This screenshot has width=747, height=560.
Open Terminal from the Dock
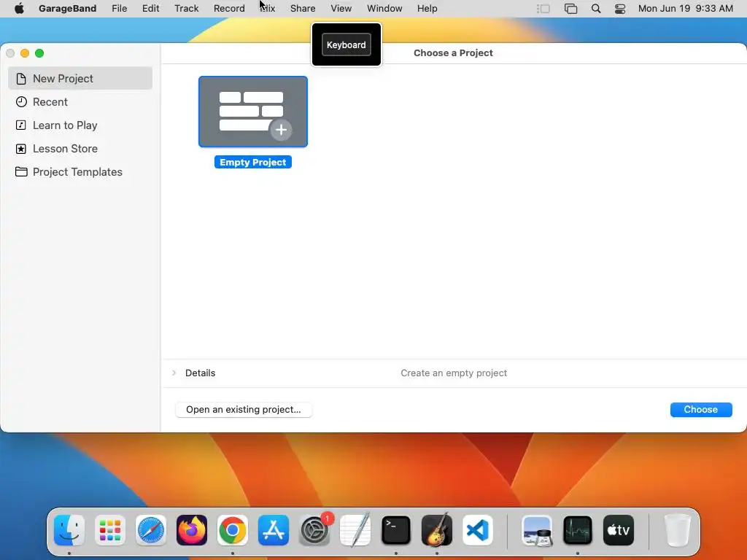coord(396,530)
